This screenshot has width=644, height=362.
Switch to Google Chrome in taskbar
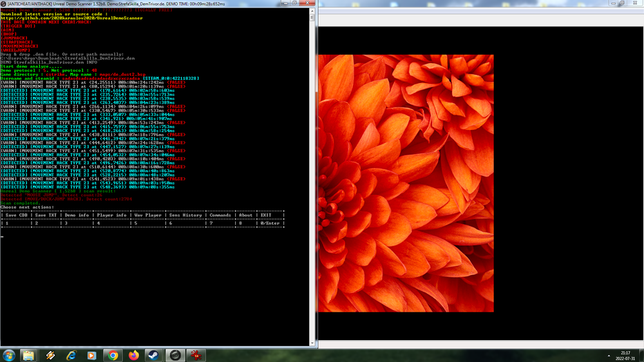pos(113,356)
